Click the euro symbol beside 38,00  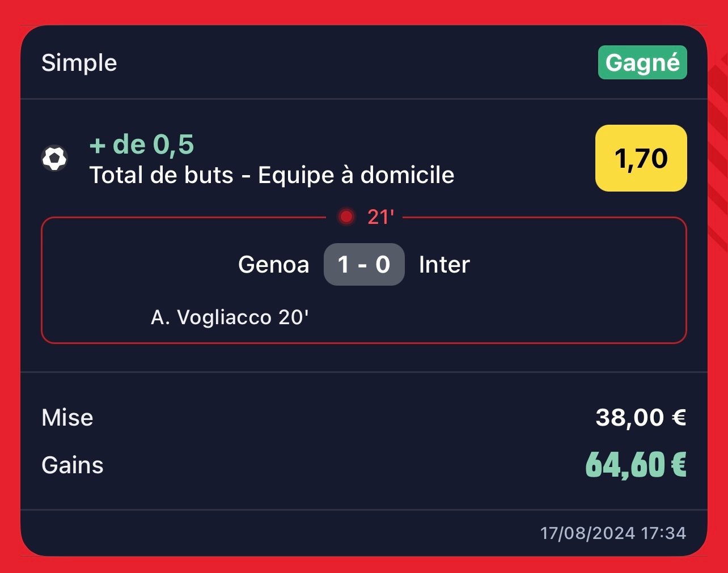[679, 418]
